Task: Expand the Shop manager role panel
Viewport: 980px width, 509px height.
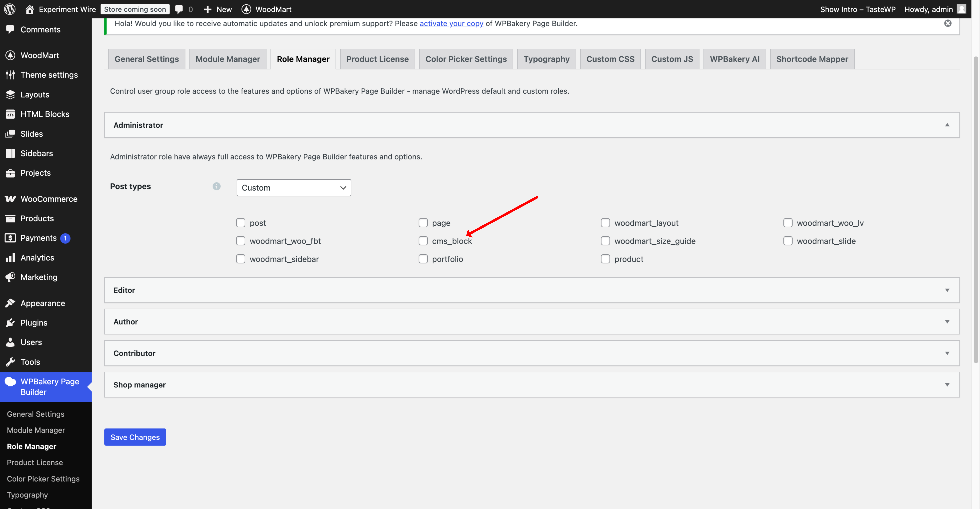Action: (x=532, y=385)
